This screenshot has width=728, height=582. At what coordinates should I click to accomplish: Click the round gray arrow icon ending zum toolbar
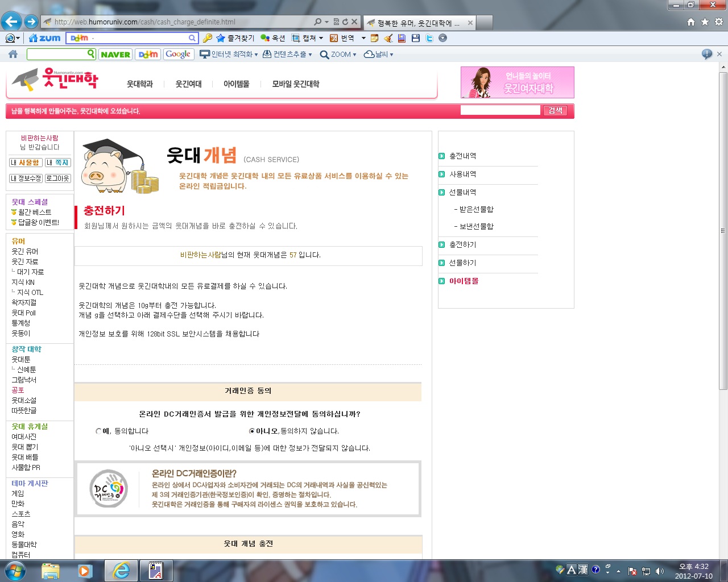(443, 38)
